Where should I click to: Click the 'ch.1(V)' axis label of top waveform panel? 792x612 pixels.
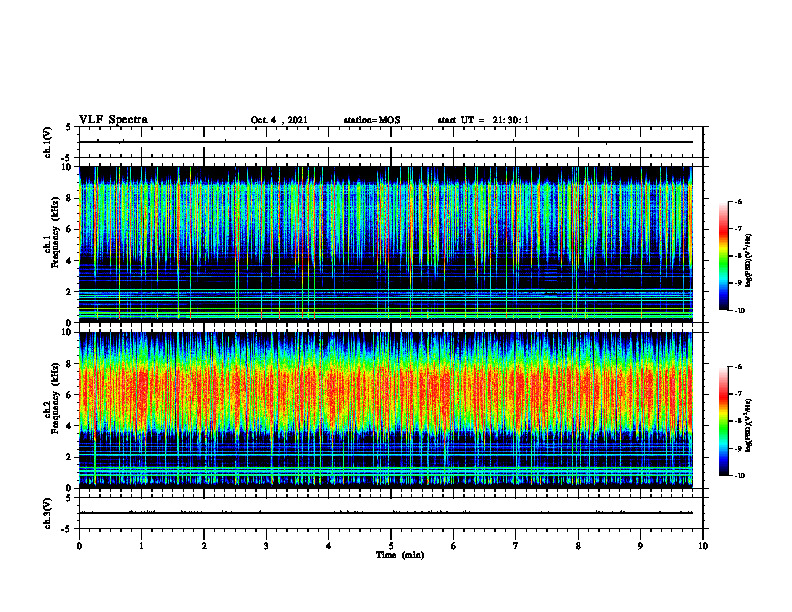(48, 142)
